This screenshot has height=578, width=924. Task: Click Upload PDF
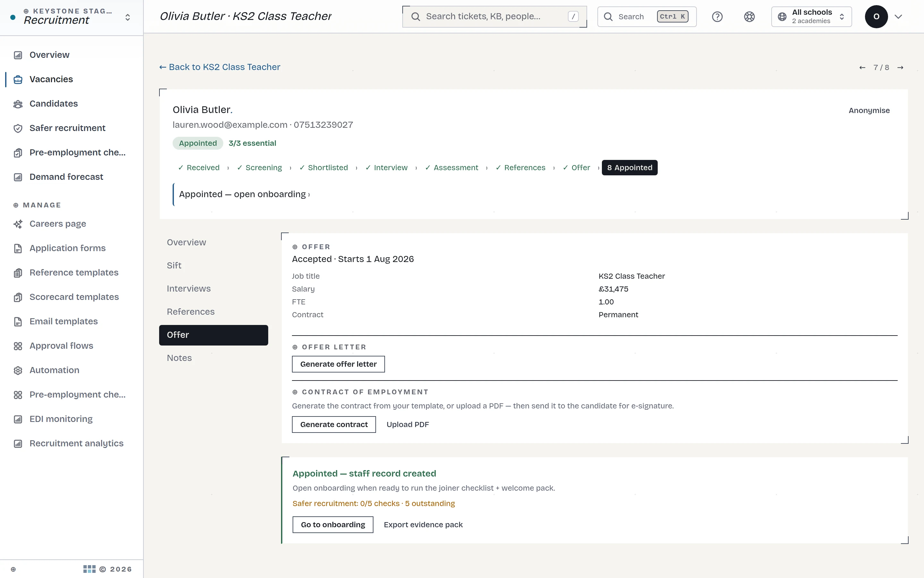(x=407, y=425)
